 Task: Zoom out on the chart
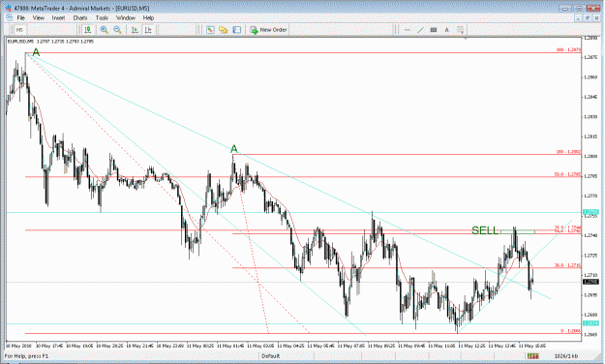click(x=117, y=30)
